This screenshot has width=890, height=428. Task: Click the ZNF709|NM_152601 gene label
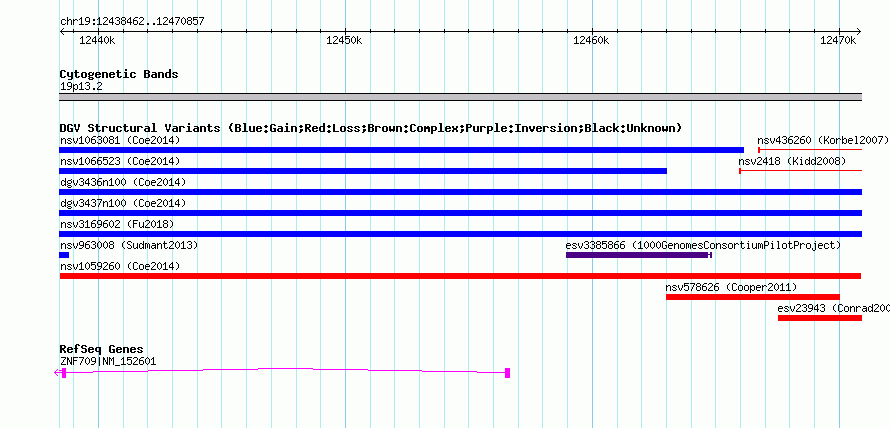(108, 361)
